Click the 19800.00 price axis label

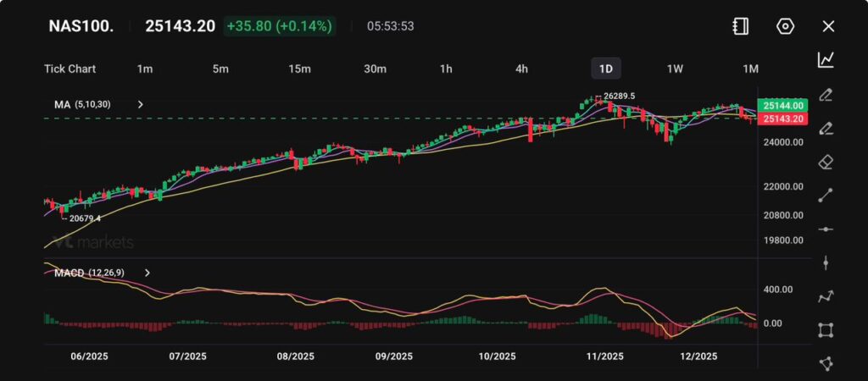point(782,240)
